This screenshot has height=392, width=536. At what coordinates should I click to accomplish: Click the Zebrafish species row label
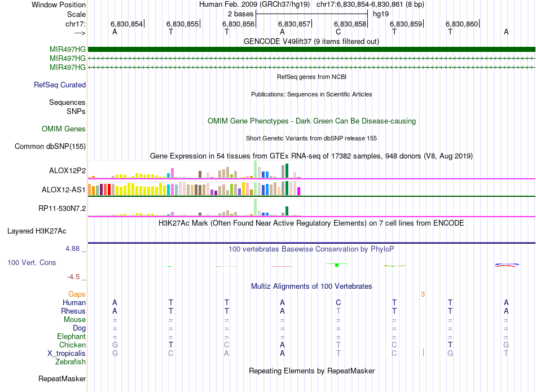[71, 362]
